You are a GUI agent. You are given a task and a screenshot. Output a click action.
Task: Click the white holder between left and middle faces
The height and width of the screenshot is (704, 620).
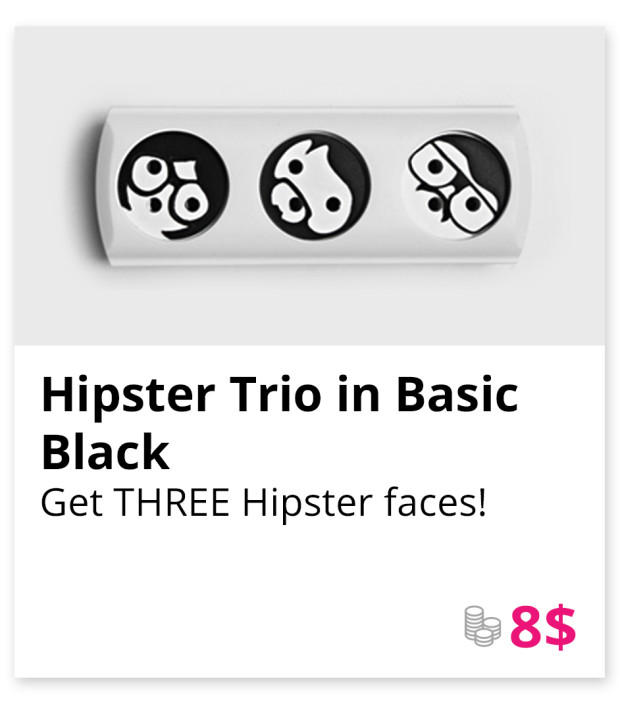(x=244, y=185)
